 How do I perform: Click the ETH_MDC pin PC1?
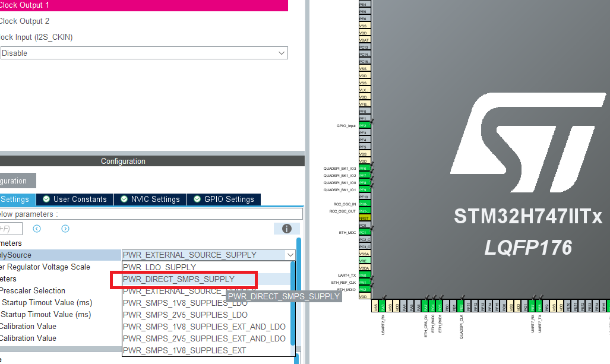pyautogui.click(x=364, y=233)
